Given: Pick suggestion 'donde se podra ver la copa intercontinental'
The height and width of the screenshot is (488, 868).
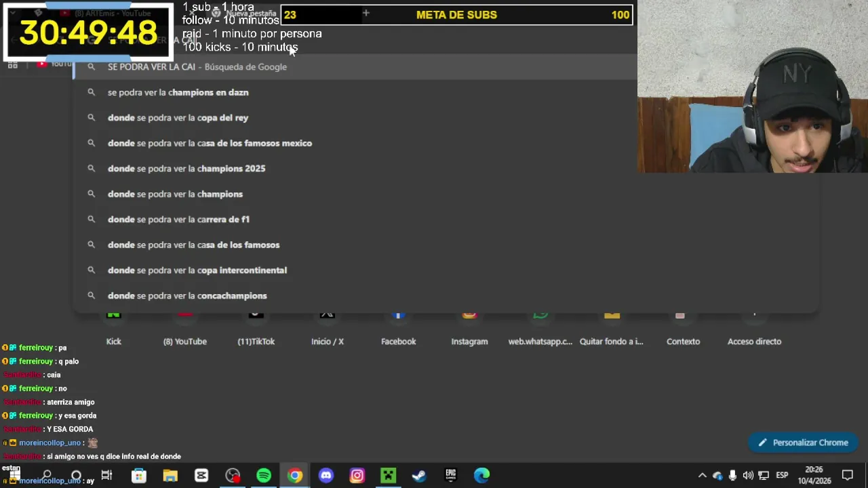Looking at the screenshot, I should [x=446, y=270].
